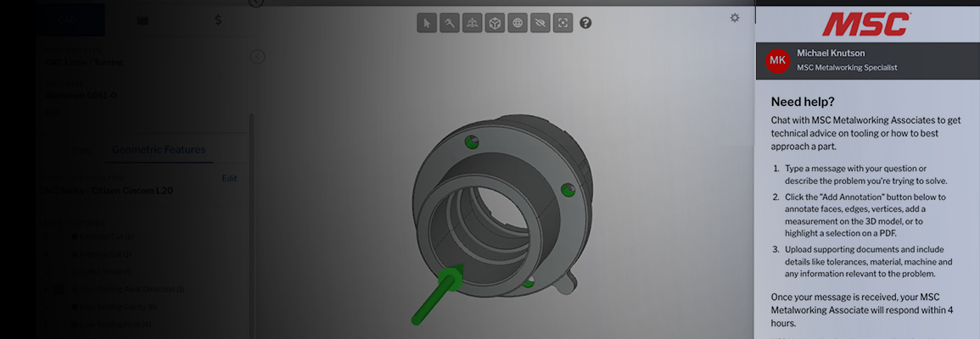Click the 'Need help?' heading
The height and width of the screenshot is (339, 980).
[803, 102]
